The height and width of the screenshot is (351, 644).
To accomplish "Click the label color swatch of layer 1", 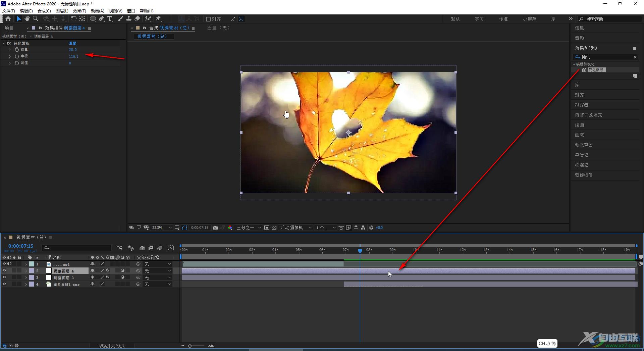I will tap(32, 264).
